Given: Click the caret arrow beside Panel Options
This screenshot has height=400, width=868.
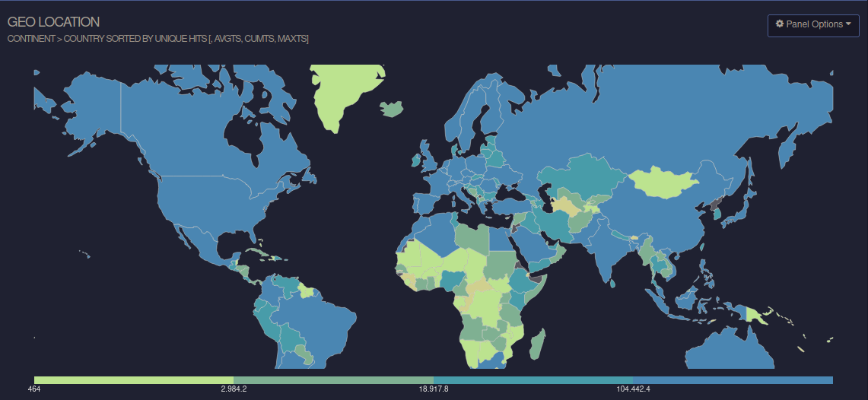Looking at the screenshot, I should click(848, 24).
